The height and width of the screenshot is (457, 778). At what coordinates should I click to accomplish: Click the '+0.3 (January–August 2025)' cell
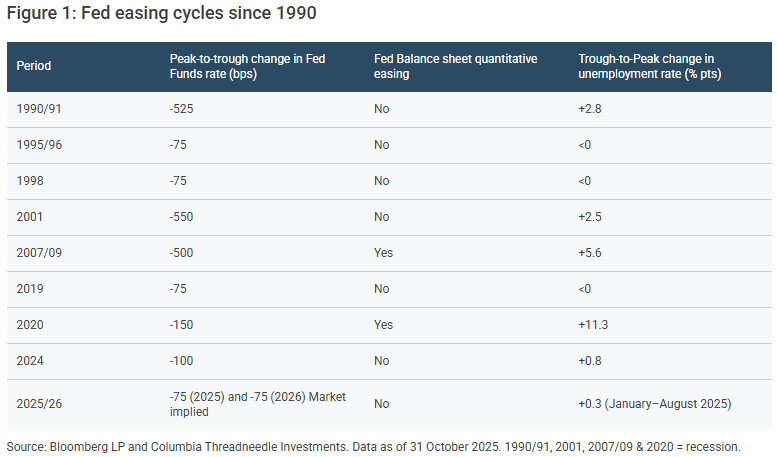655,404
